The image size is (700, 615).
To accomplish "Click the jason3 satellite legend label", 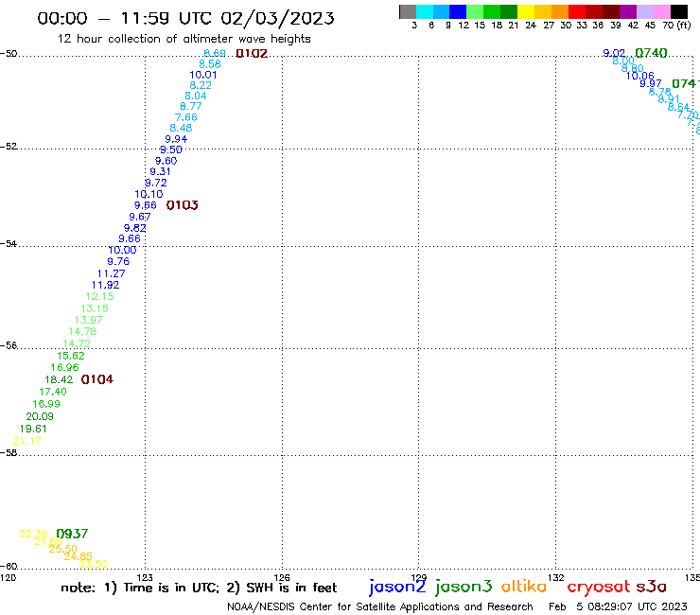I will pos(464,587).
